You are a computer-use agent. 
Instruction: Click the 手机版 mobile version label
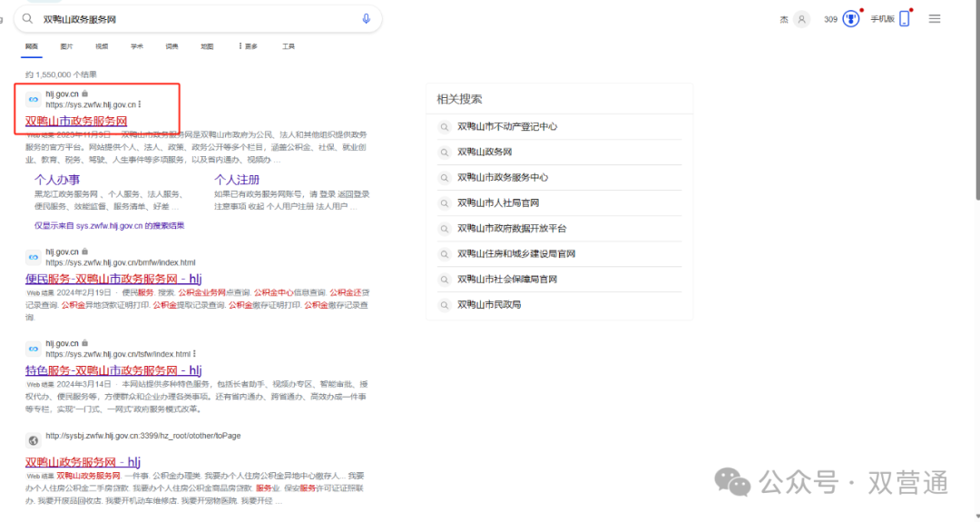[x=883, y=19]
